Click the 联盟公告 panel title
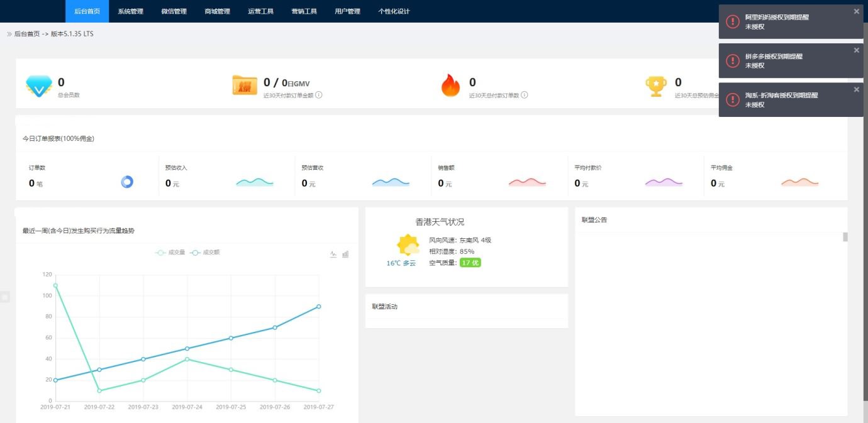Image resolution: width=868 pixels, height=423 pixels. (x=594, y=220)
